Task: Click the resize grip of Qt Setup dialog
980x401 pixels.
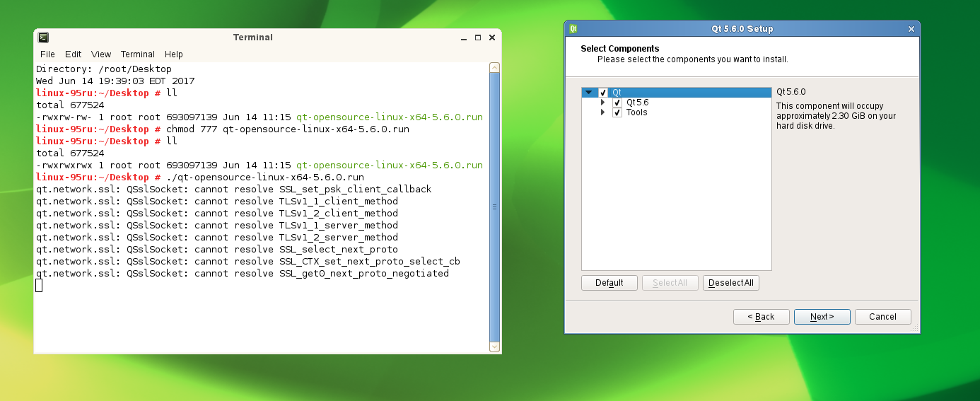Action: pos(915,328)
